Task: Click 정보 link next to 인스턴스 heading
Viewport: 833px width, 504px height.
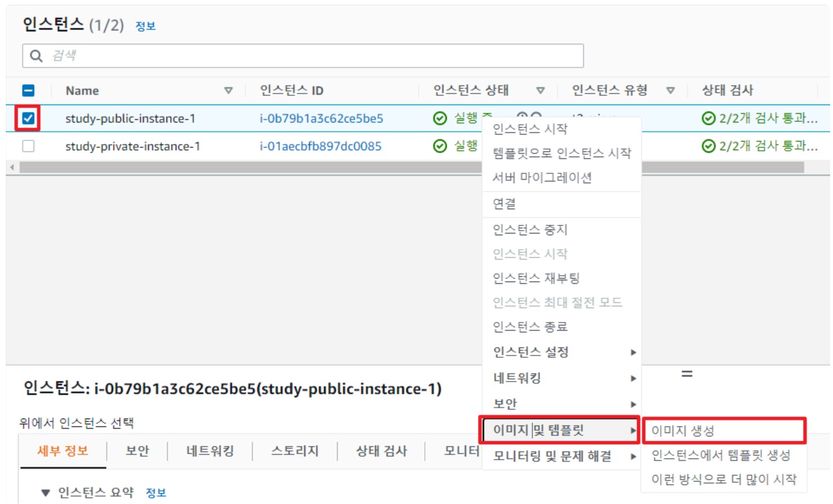Action: click(x=146, y=26)
